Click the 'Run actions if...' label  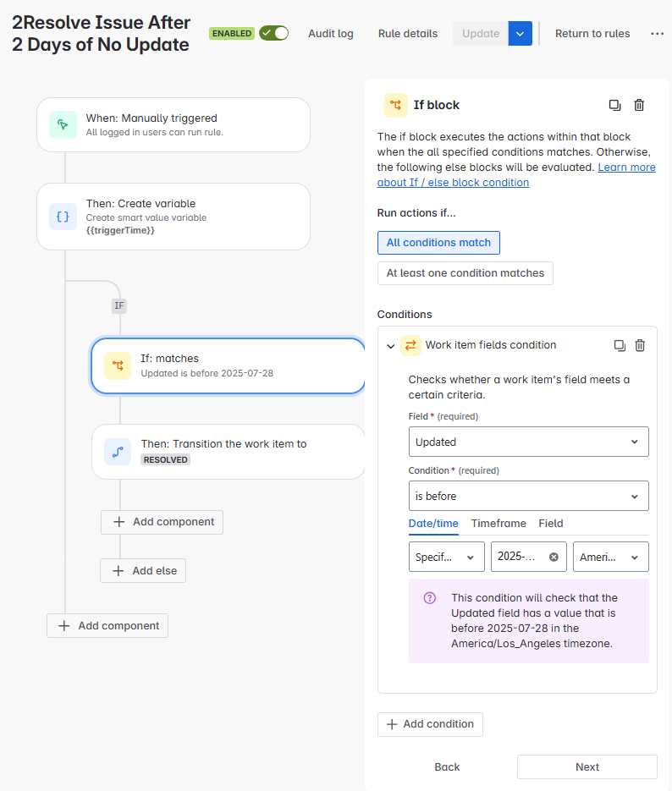[x=416, y=213]
